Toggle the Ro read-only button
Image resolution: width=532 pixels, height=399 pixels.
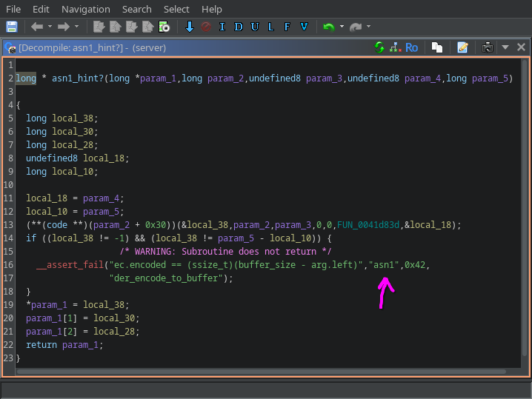(x=411, y=47)
